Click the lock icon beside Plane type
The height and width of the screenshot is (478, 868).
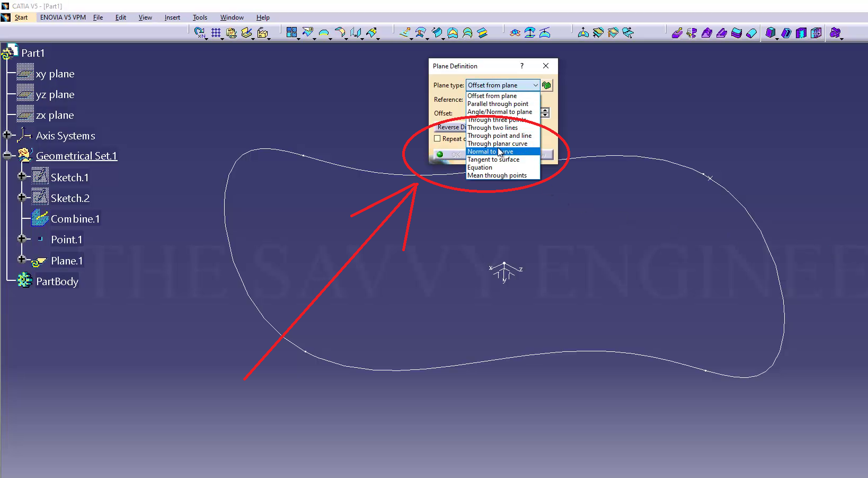(547, 85)
